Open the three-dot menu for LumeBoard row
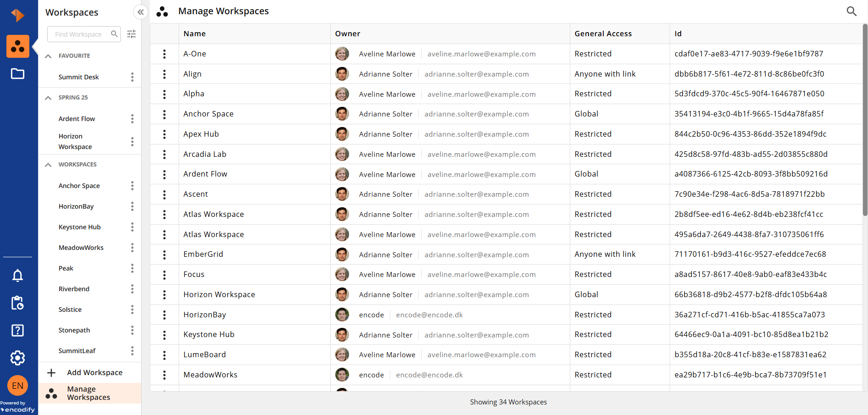The height and width of the screenshot is (415, 868). (x=164, y=355)
